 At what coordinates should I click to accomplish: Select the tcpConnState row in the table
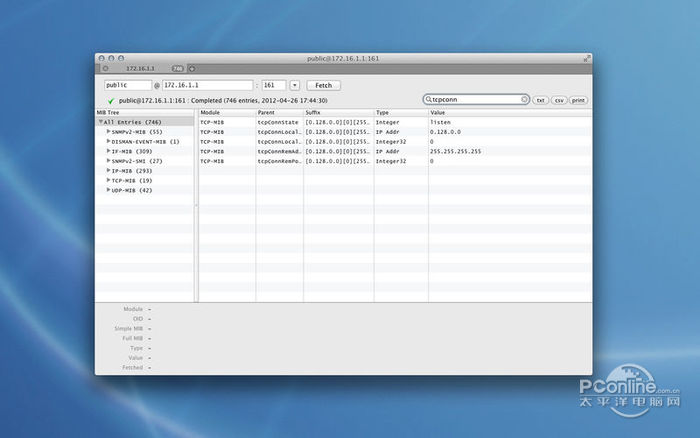pyautogui.click(x=280, y=122)
